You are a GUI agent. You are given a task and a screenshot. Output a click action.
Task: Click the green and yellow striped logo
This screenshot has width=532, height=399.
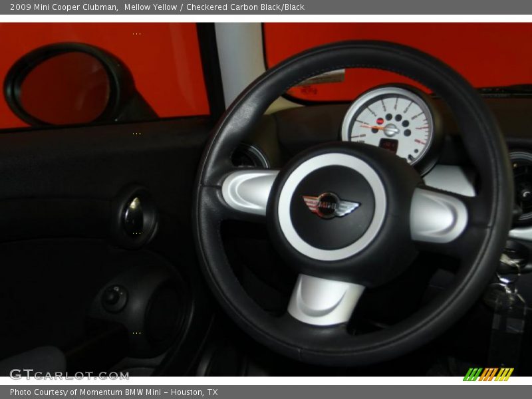[488, 374]
